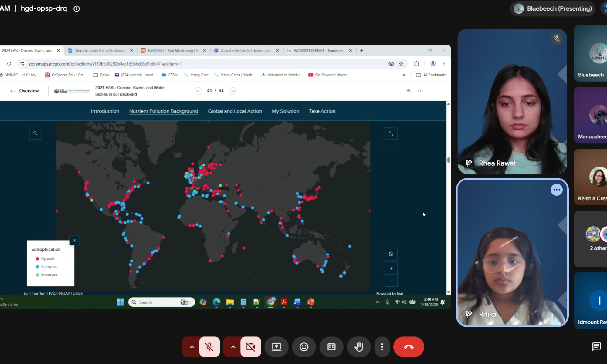The width and height of the screenshot is (607, 364).
Task: Return to collection Overview
Action: 24,91
